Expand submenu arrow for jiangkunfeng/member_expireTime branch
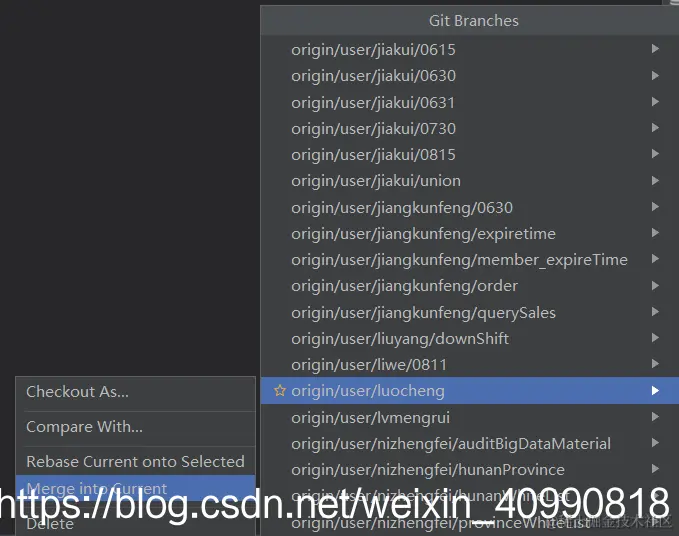Image resolution: width=679 pixels, height=536 pixels. point(655,259)
